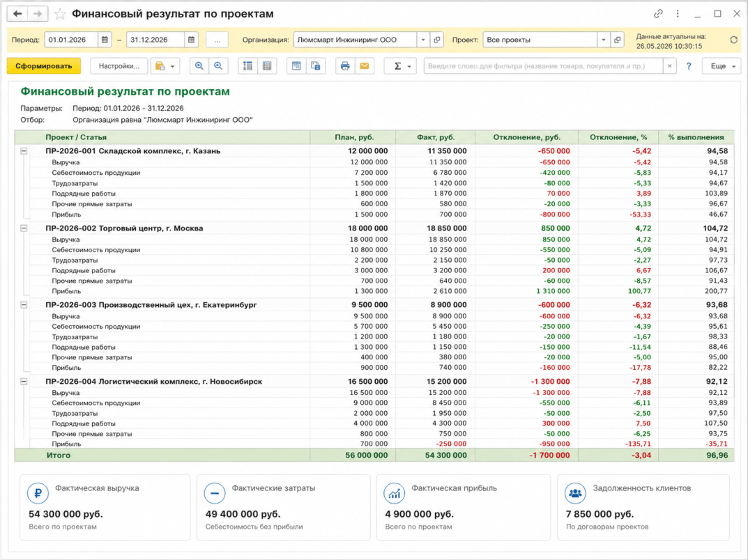Click the print report icon
The height and width of the screenshot is (560, 748).
pyautogui.click(x=345, y=66)
